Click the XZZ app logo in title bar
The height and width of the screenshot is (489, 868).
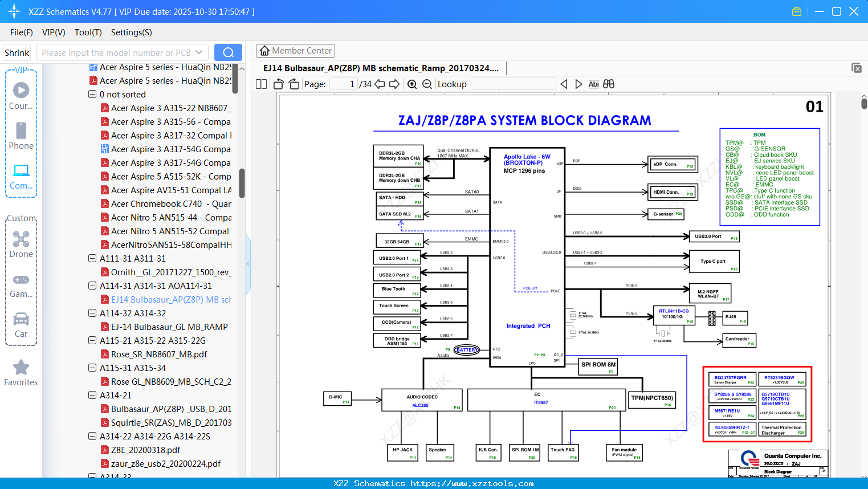tap(14, 11)
